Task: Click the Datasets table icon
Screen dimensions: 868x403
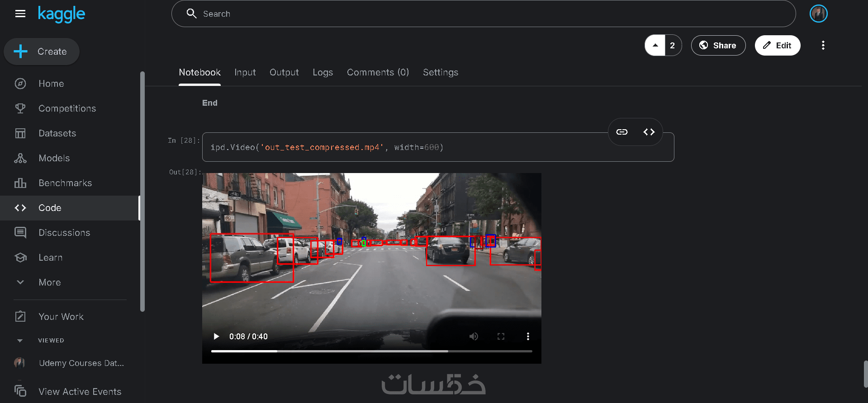Action: pos(20,133)
